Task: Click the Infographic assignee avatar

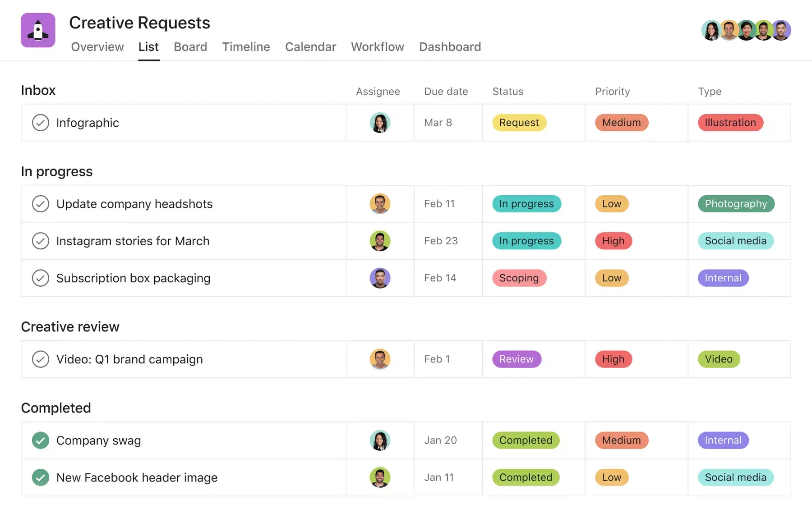Action: (380, 123)
